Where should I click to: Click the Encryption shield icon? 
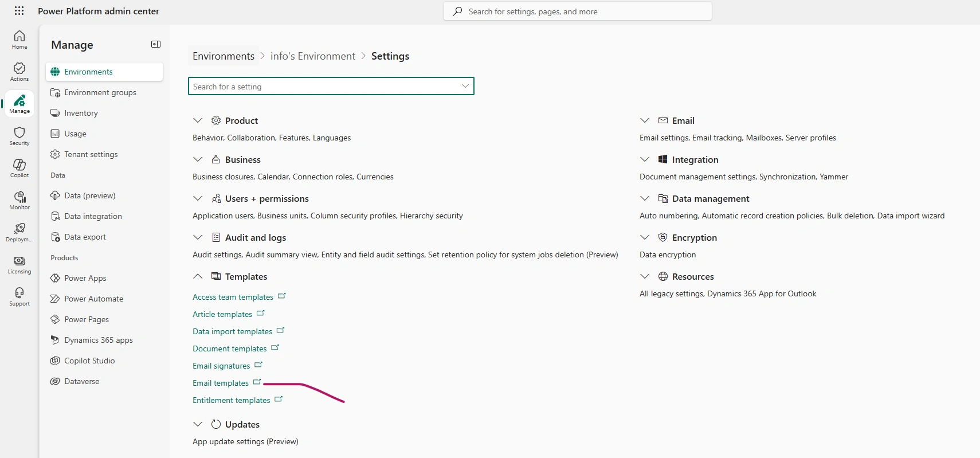point(663,237)
